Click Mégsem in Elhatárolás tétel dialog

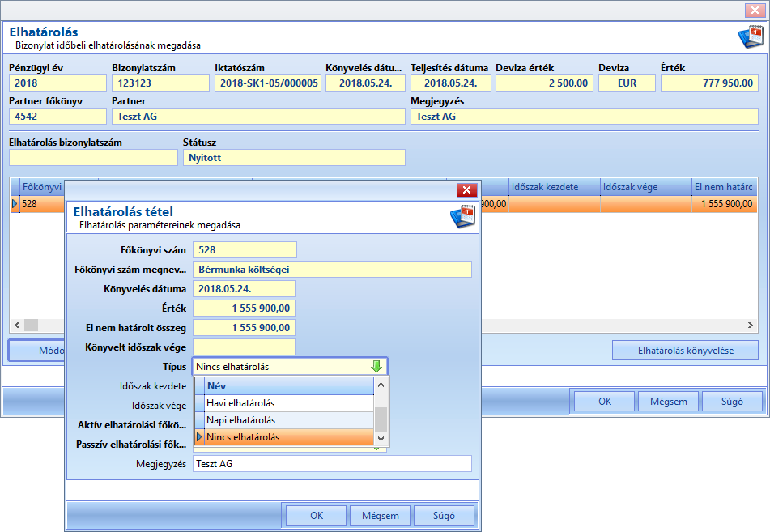coord(380,516)
